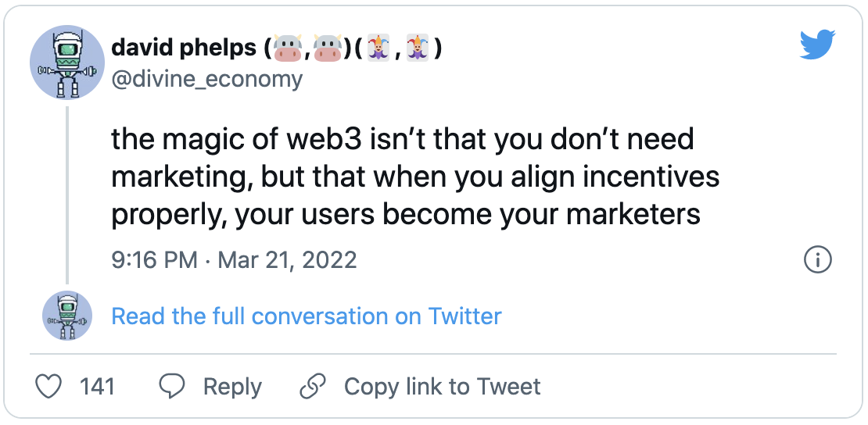Open the 9:16 PM · Mar 21, 2022 timestamp
This screenshot has width=868, height=425.
coord(234,260)
